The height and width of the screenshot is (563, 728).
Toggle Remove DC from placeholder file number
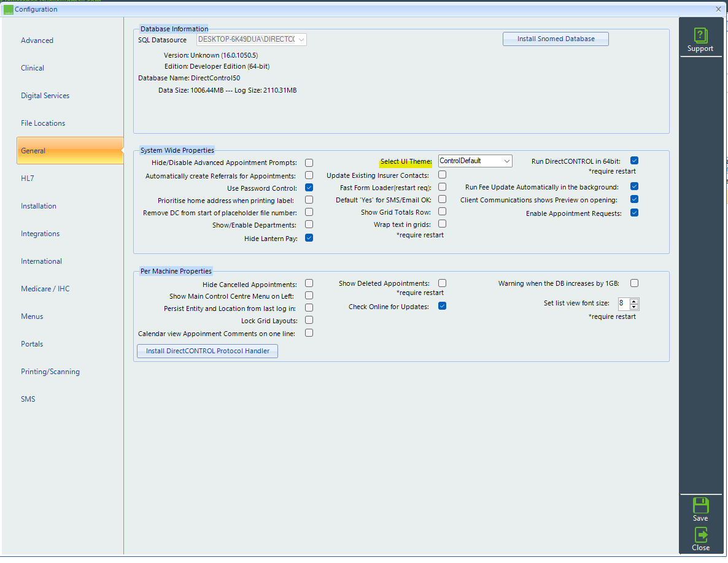coord(309,212)
